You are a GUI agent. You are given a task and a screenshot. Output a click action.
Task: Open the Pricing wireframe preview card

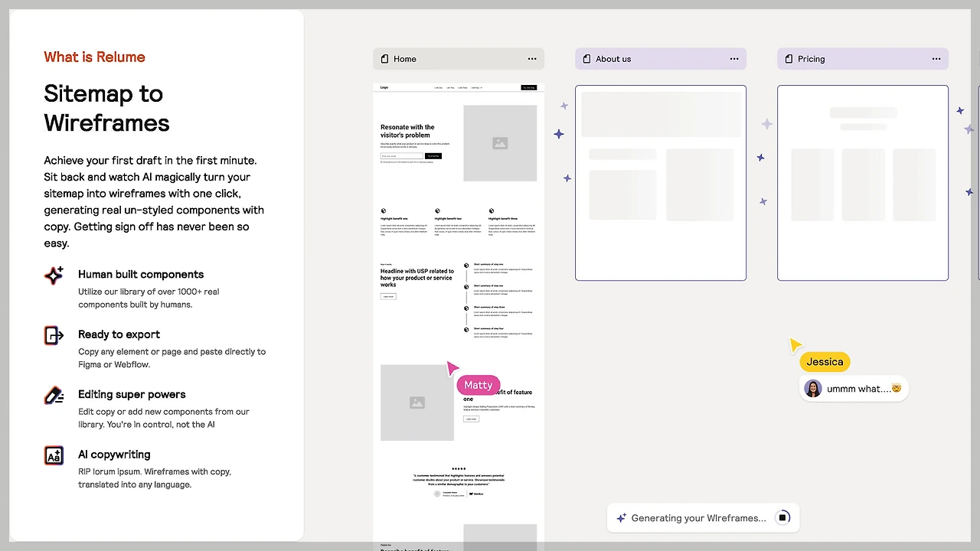point(863,183)
